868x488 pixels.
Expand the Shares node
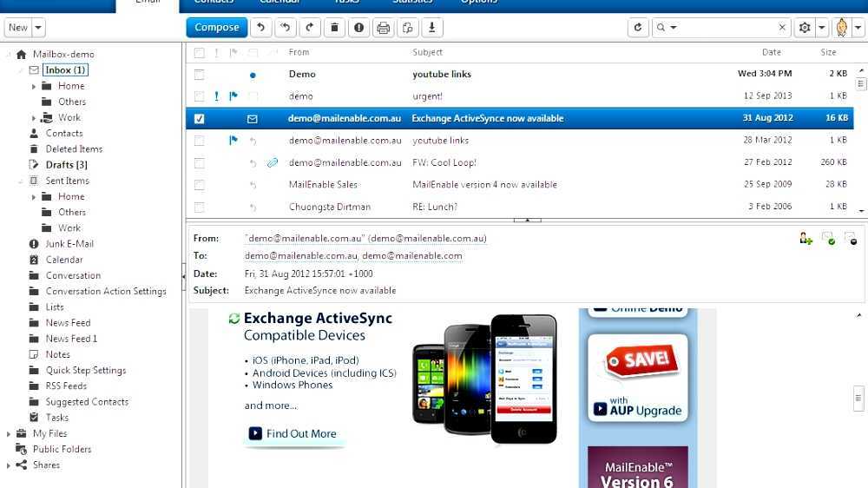[x=9, y=465]
